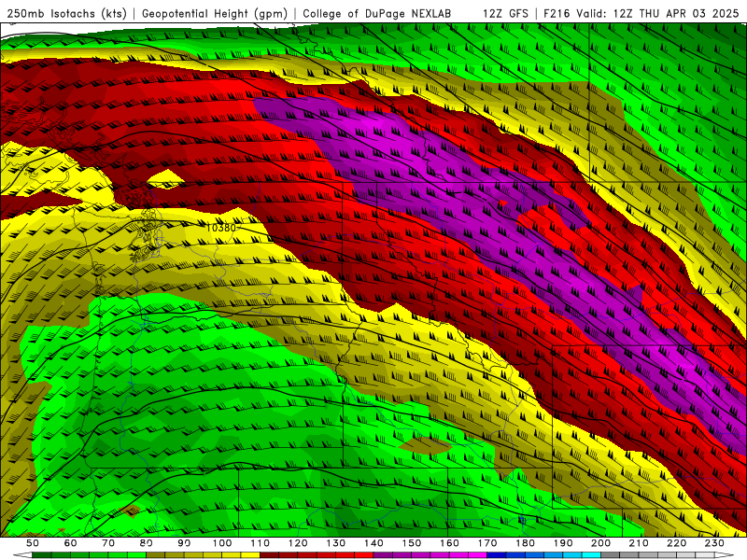
Task: Click the '230' value on the color scale
Action: tap(714, 543)
